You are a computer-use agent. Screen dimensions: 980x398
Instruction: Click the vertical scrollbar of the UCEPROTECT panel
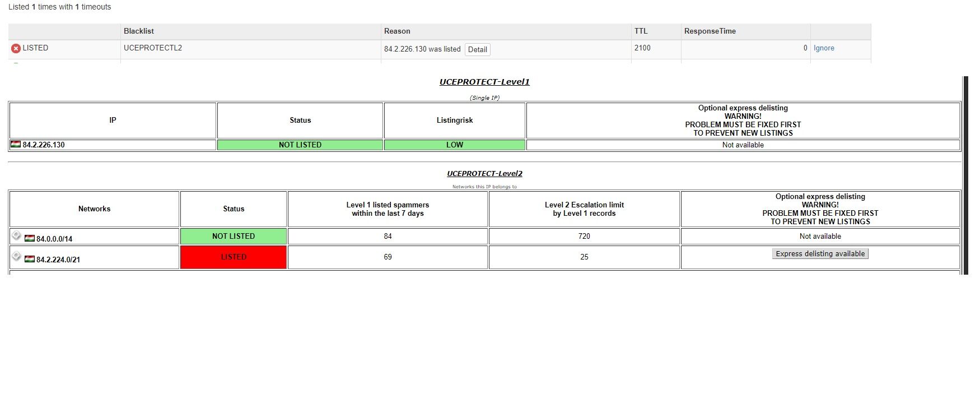(x=965, y=175)
